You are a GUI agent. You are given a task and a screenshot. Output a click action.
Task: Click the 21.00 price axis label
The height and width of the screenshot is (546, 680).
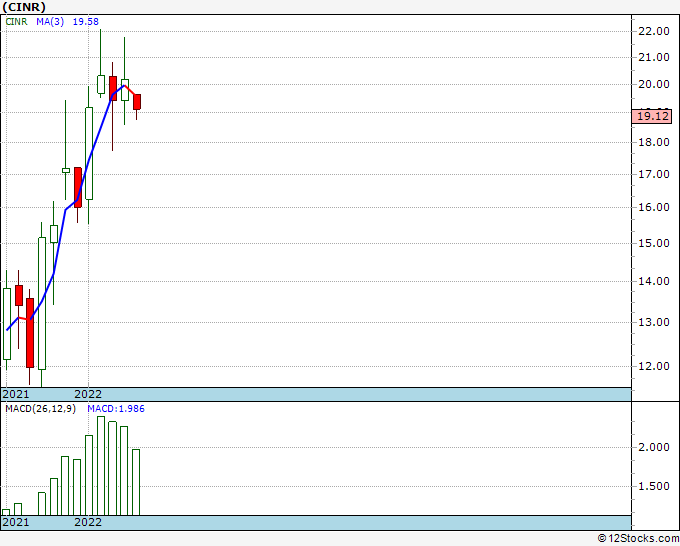(x=654, y=57)
